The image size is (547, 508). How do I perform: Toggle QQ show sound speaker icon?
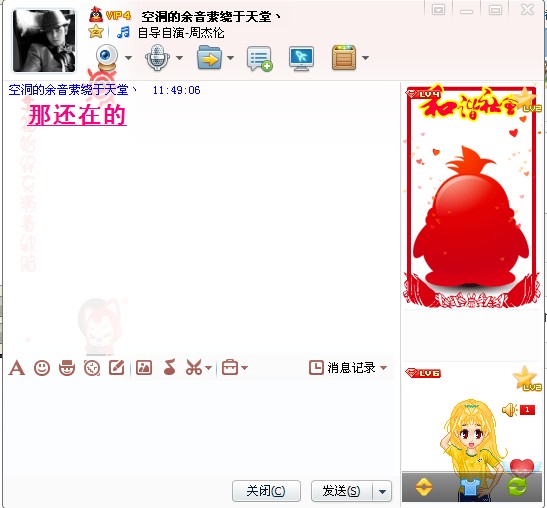tap(509, 410)
